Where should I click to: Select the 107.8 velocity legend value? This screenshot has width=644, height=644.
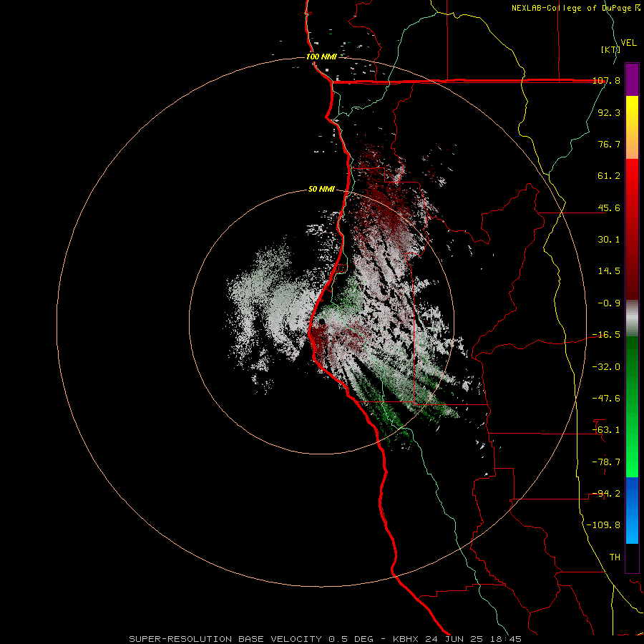tap(607, 81)
